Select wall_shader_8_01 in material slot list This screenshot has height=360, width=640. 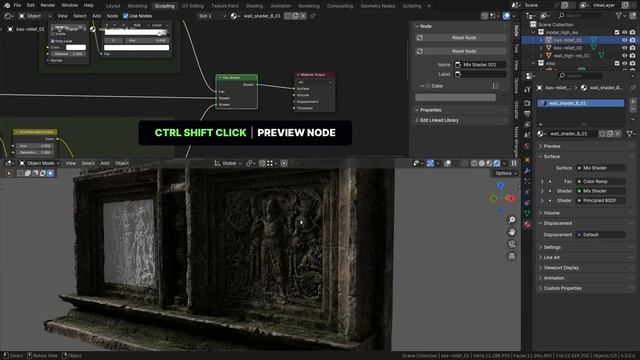click(580, 103)
